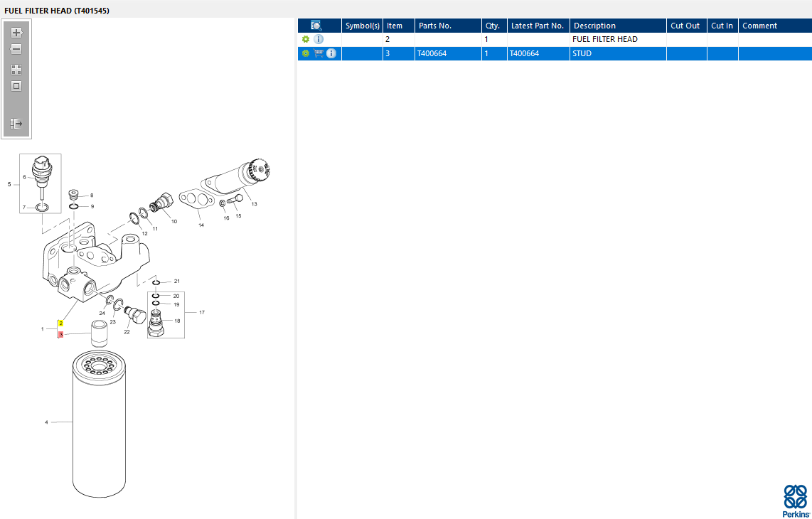Click the list export arrow icon
812x519 pixels.
click(x=16, y=123)
